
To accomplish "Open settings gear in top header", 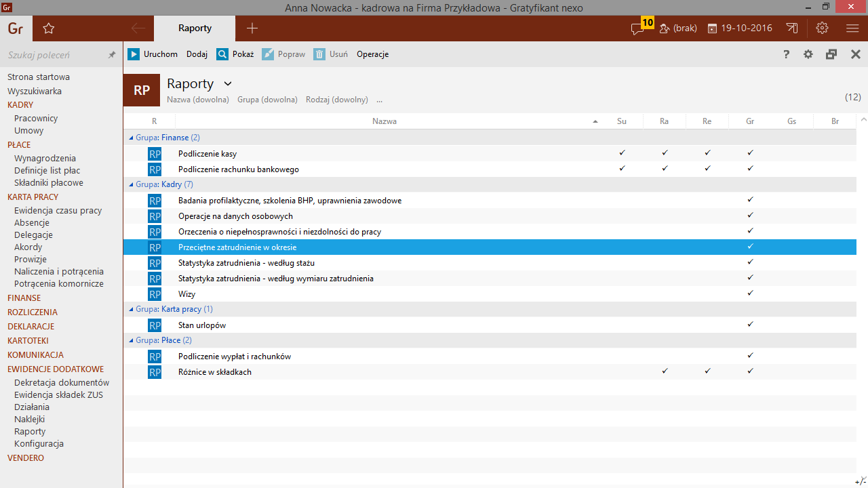I will [x=823, y=28].
